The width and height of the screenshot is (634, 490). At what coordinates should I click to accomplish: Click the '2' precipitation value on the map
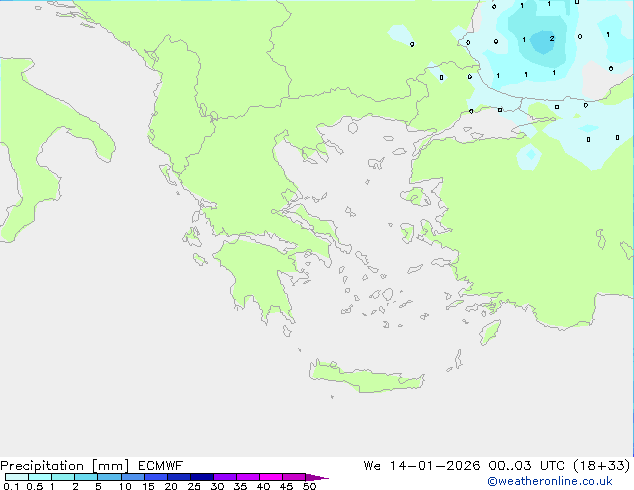coord(552,39)
